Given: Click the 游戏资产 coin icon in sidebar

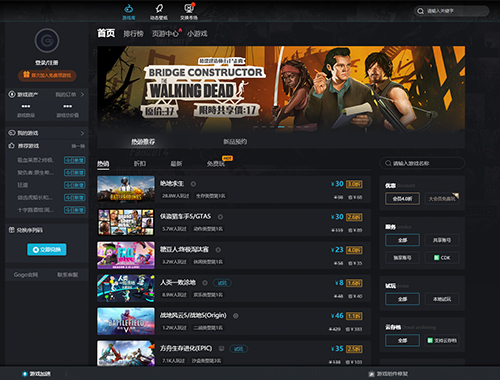Looking at the screenshot, I should coord(12,94).
